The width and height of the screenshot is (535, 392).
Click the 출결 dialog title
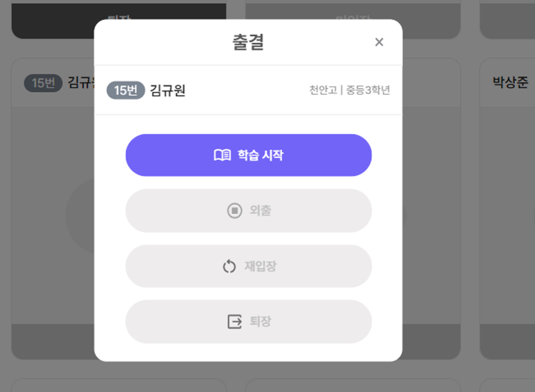pyautogui.click(x=248, y=42)
